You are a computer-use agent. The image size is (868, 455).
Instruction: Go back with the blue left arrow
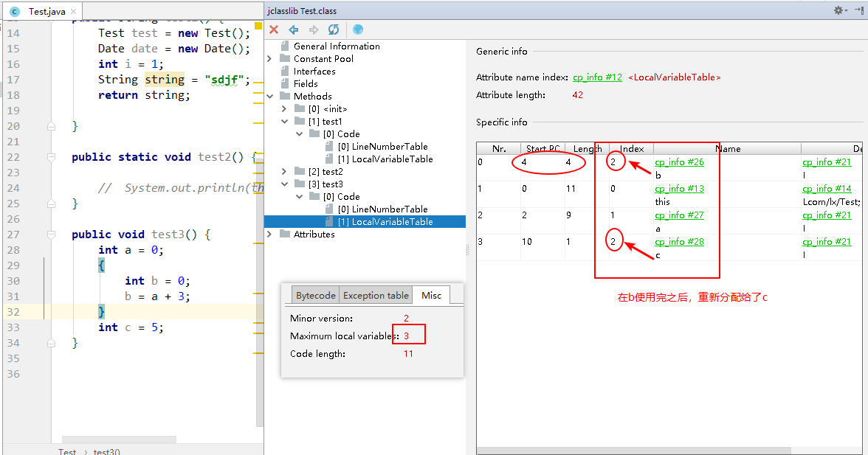[294, 29]
